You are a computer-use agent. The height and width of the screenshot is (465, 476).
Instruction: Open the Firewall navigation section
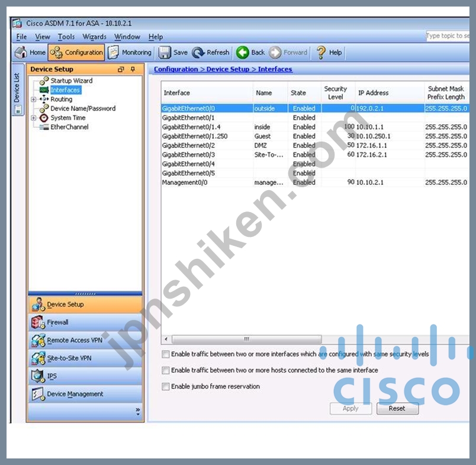pos(85,322)
